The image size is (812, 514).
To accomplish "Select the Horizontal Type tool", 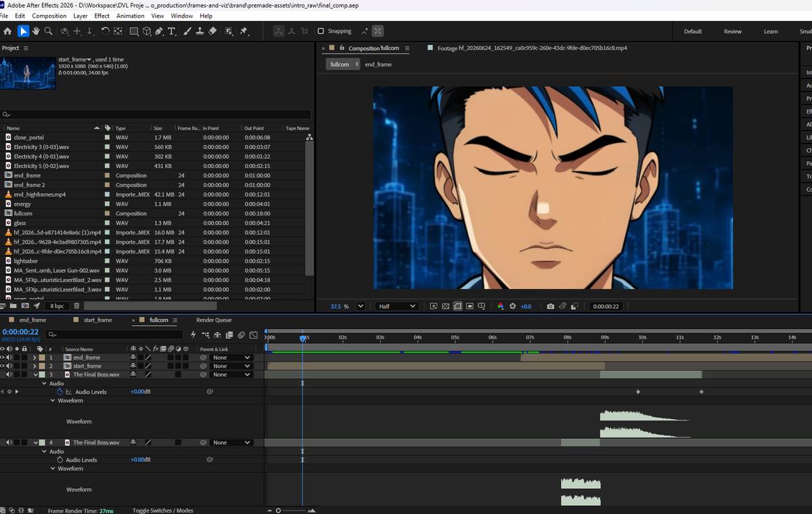I will (172, 31).
